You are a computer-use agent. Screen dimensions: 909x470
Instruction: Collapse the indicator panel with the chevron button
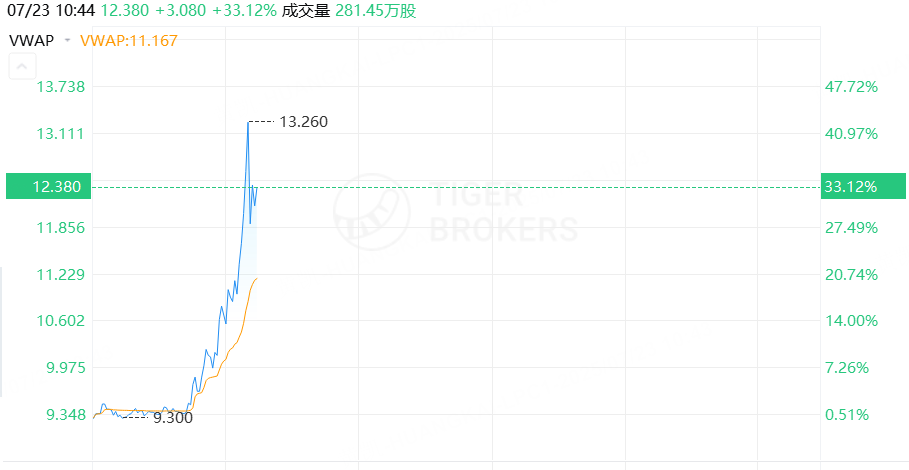[x=22, y=66]
